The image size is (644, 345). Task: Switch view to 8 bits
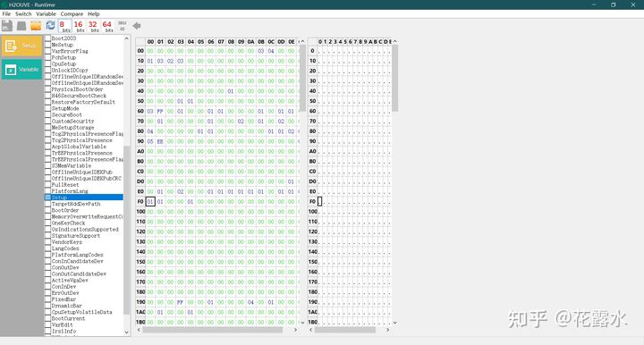(x=64, y=26)
